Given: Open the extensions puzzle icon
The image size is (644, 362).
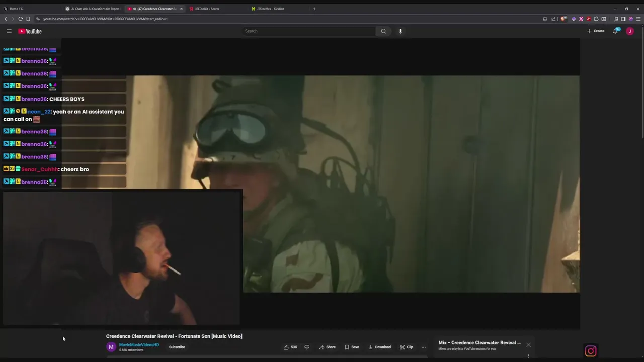Looking at the screenshot, I should tap(596, 19).
